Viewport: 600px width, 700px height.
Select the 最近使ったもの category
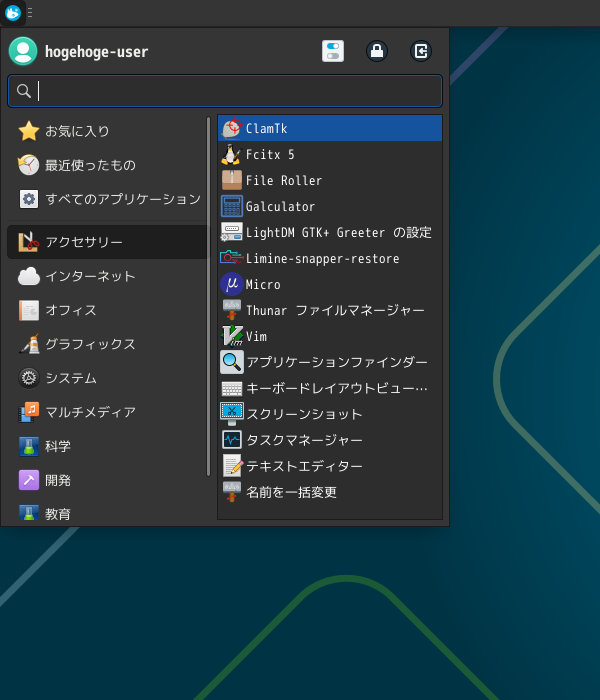tap(106, 165)
